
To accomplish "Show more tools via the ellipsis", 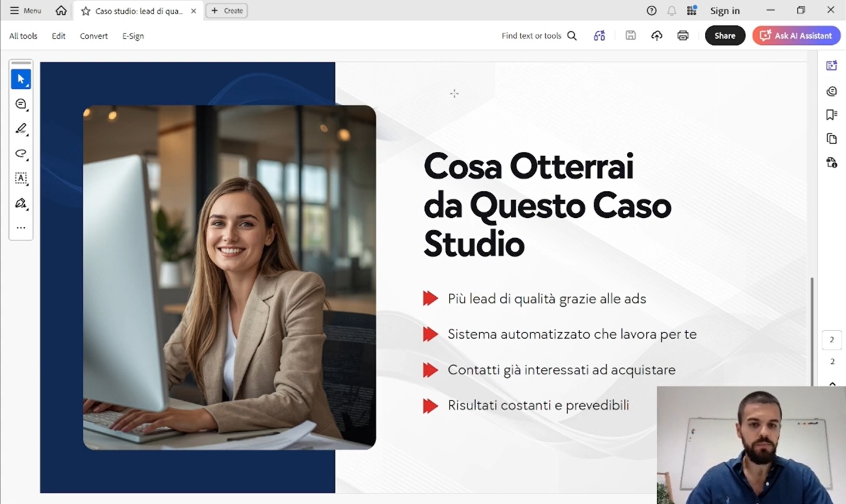I will (x=21, y=227).
